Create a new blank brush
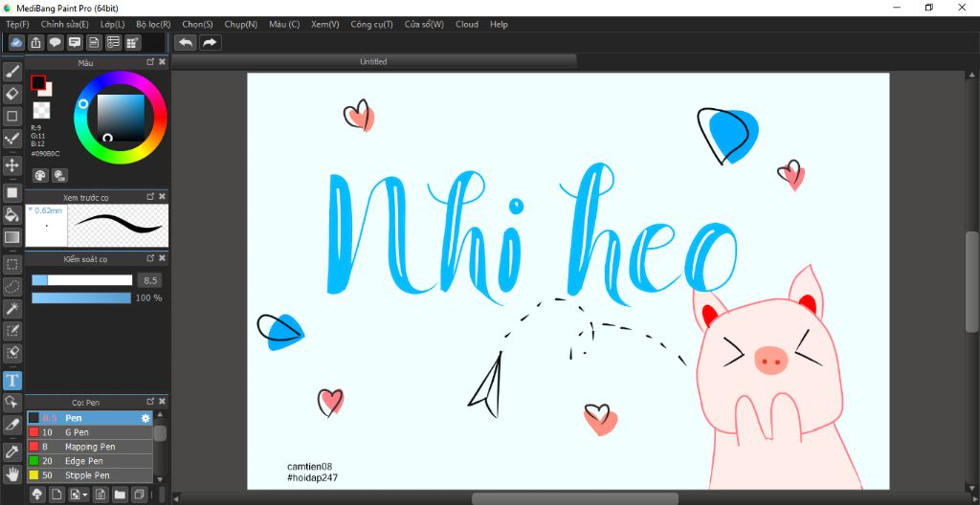The image size is (980, 505). coord(55,494)
